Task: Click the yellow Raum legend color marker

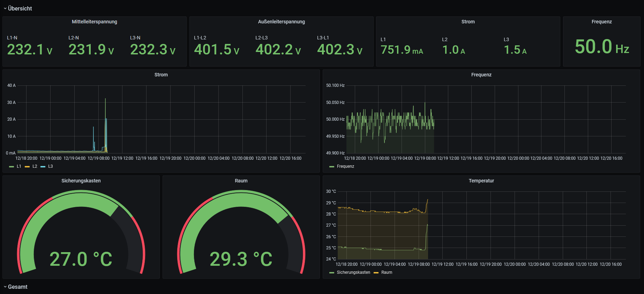Action: [376, 273]
